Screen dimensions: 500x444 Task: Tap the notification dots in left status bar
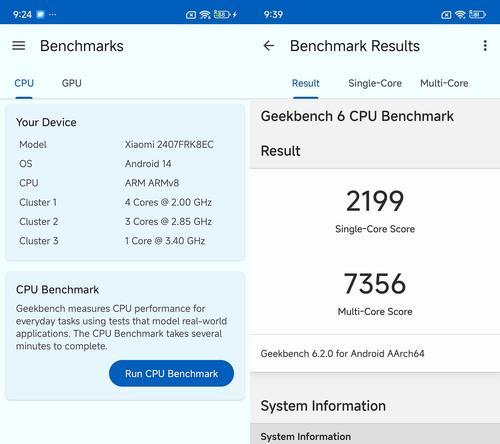53,14
